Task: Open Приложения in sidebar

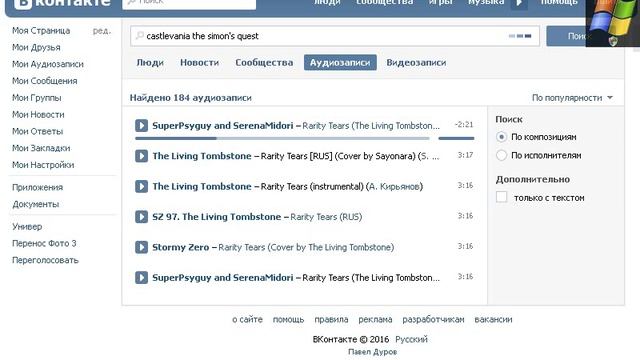Action: tap(38, 187)
